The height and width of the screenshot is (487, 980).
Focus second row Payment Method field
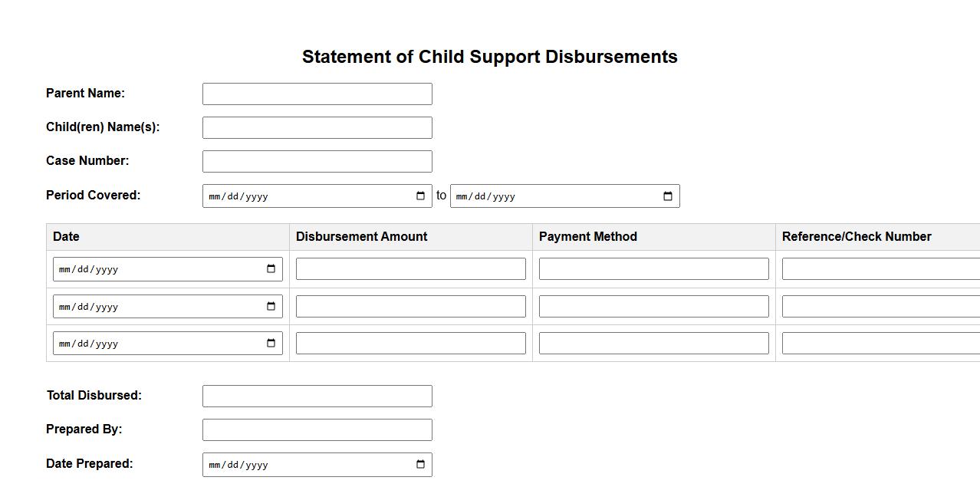pyautogui.click(x=653, y=307)
